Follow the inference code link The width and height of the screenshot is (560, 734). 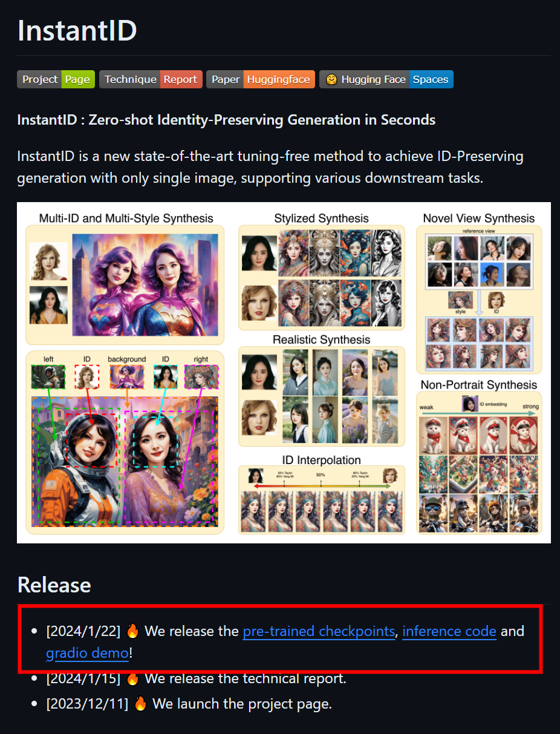449,631
